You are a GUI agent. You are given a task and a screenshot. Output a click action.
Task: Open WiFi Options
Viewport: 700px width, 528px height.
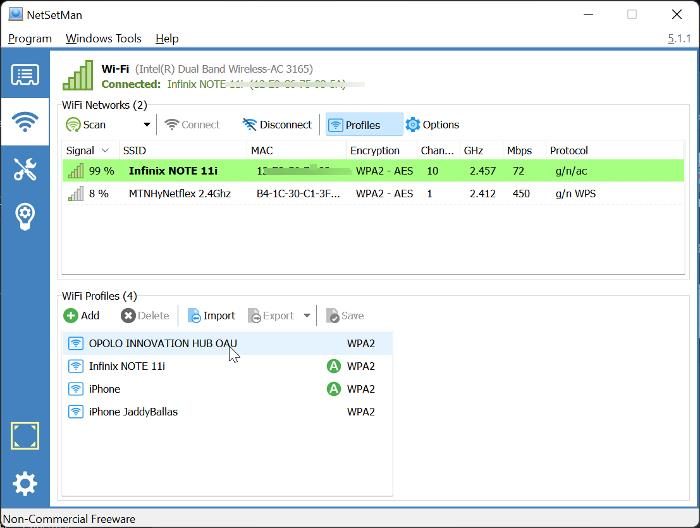click(x=432, y=125)
